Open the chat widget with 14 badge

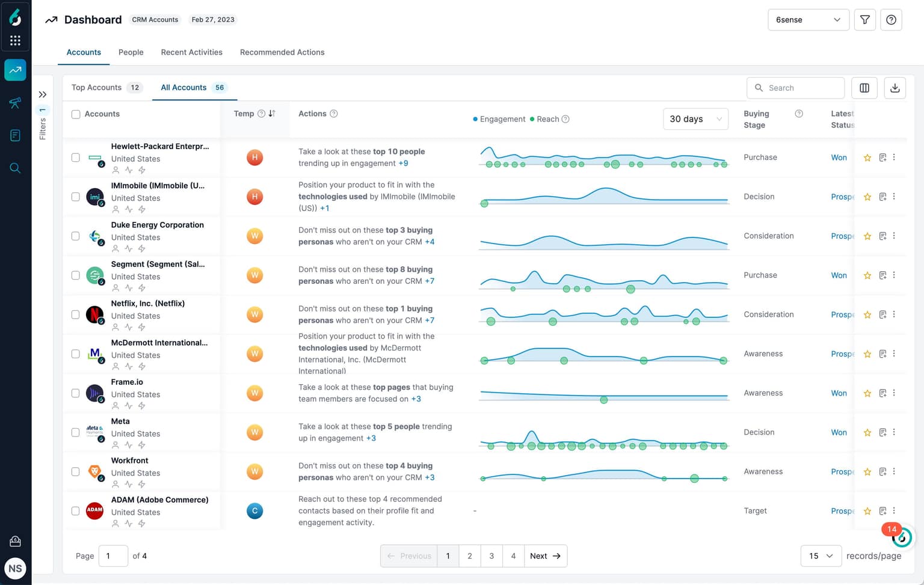tap(902, 538)
